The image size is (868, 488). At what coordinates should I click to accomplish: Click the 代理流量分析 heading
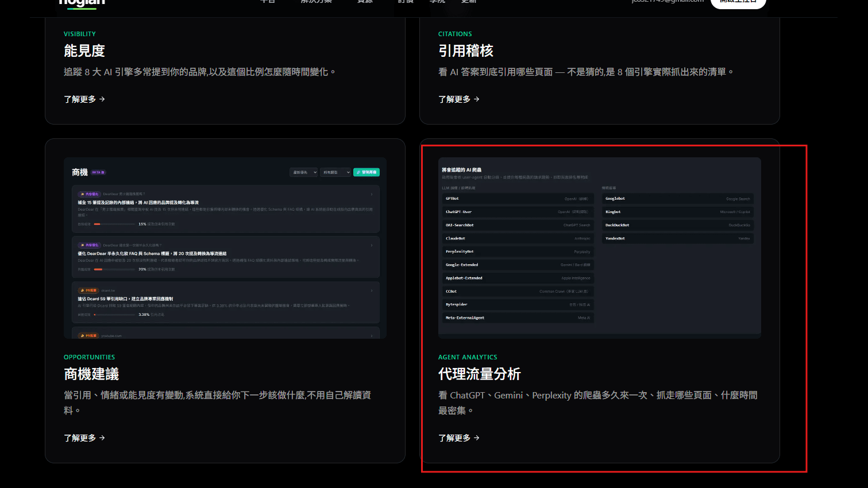click(x=480, y=374)
